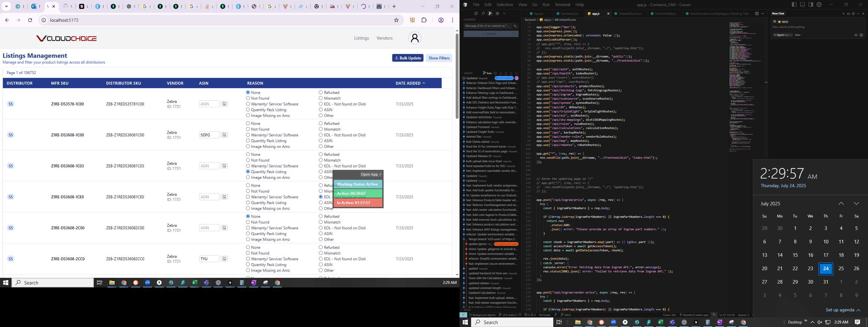Open the Selection menu in Cursor
The width and height of the screenshot is (868, 327).
pyautogui.click(x=505, y=5)
